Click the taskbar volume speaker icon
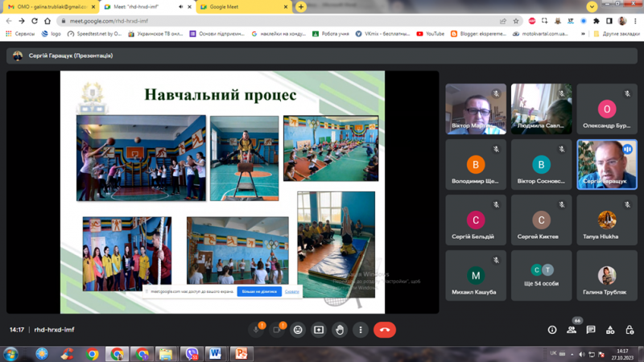644x362 pixels. coord(581,354)
